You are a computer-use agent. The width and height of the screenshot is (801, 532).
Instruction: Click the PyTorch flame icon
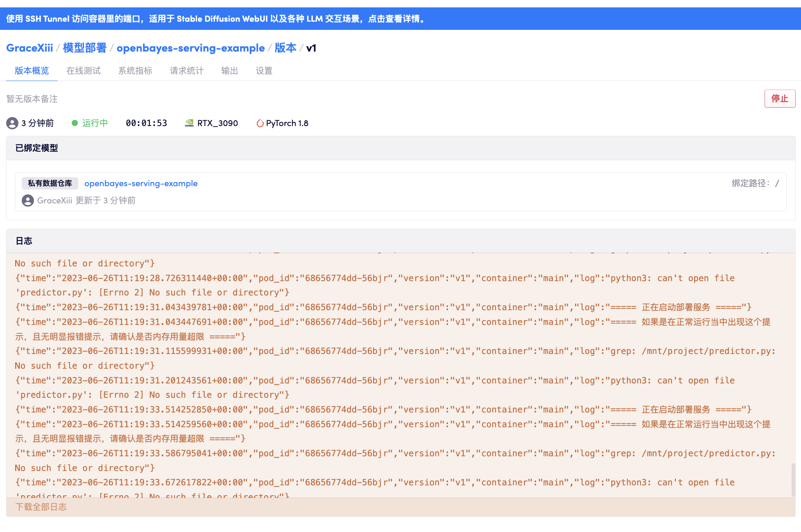point(260,123)
